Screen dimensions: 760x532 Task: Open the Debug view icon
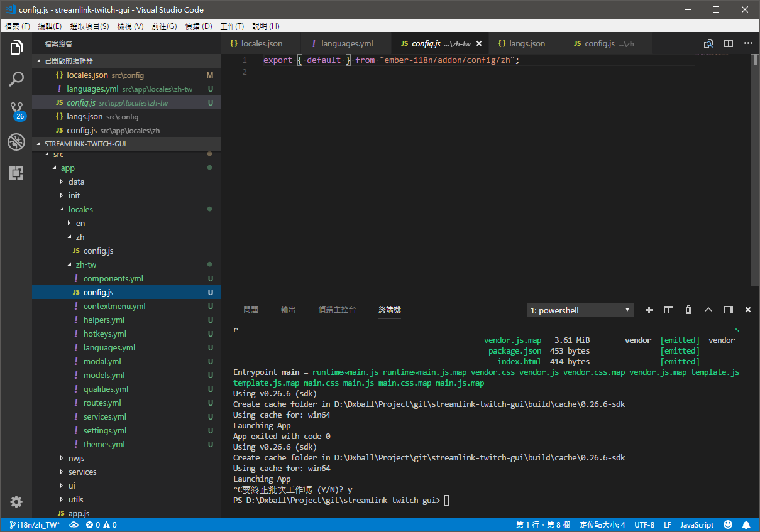click(16, 142)
